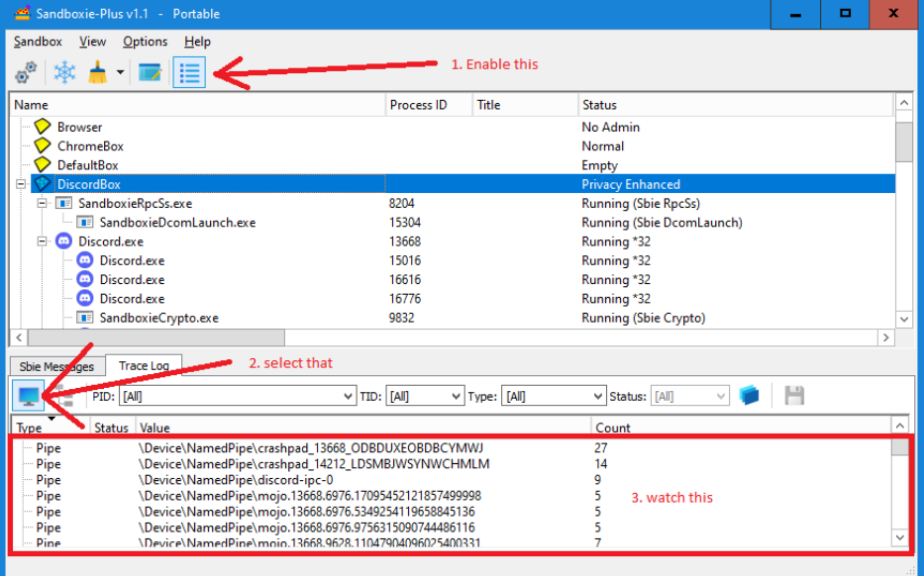
Task: Select 'Running (Sbie DcomLaunch)' status cell
Action: click(x=662, y=223)
